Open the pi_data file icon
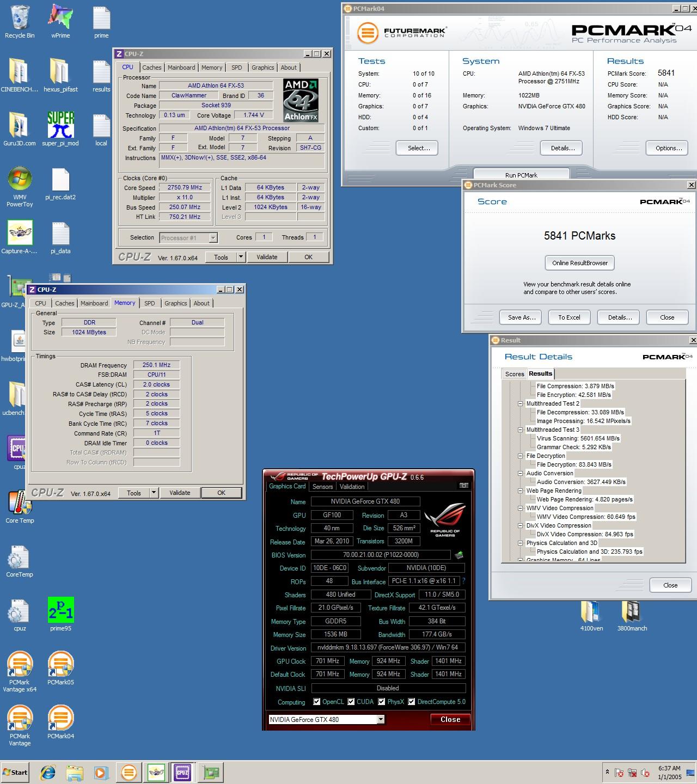 click(x=60, y=237)
